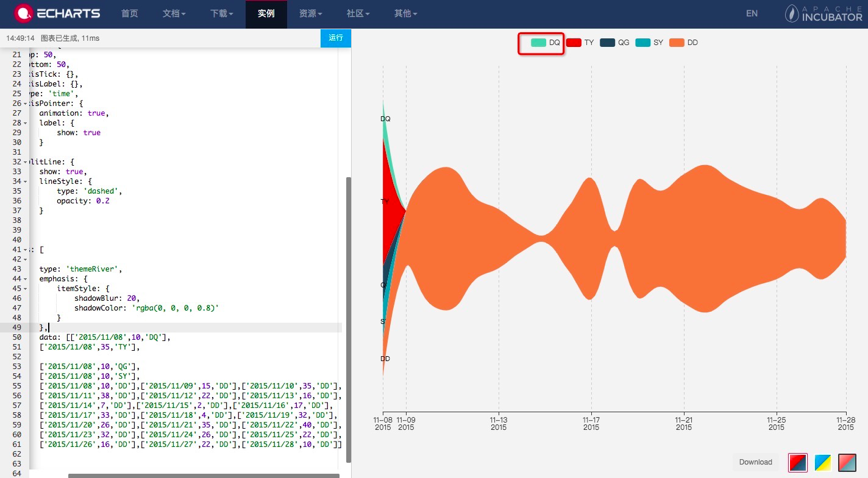Open the 资源 dropdown menu

[311, 13]
